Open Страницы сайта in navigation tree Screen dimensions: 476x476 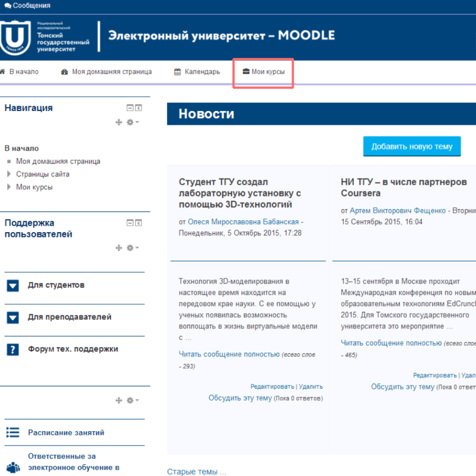click(43, 174)
